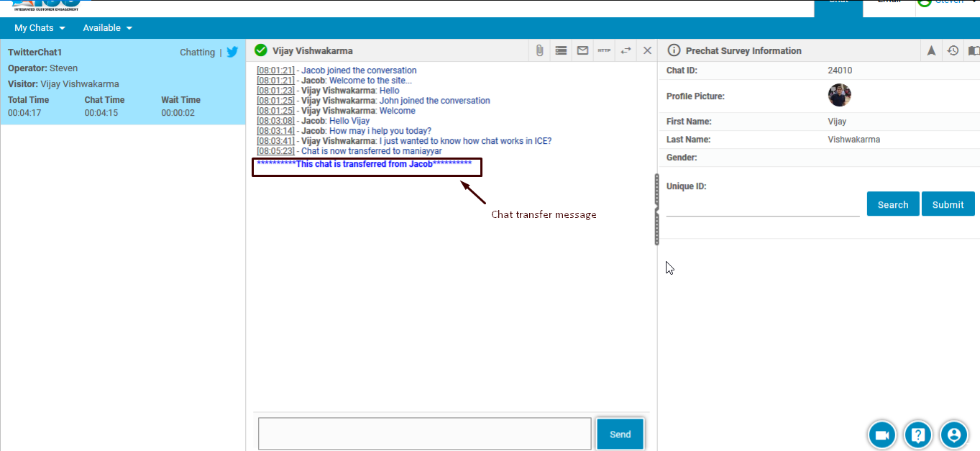
Task: Open the canned messages list icon
Action: point(561,50)
